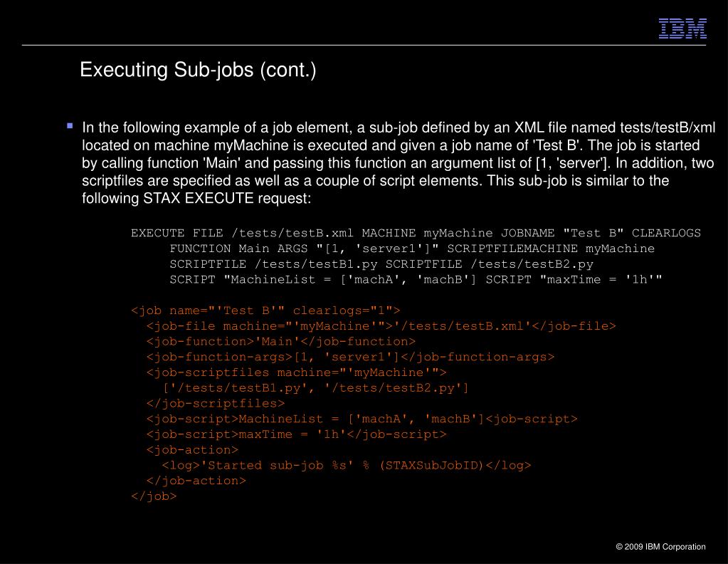Click the SCRIPTFILE /tests/testB1.py line
Image resolution: width=728 pixels, height=564 pixels.
coord(381,264)
